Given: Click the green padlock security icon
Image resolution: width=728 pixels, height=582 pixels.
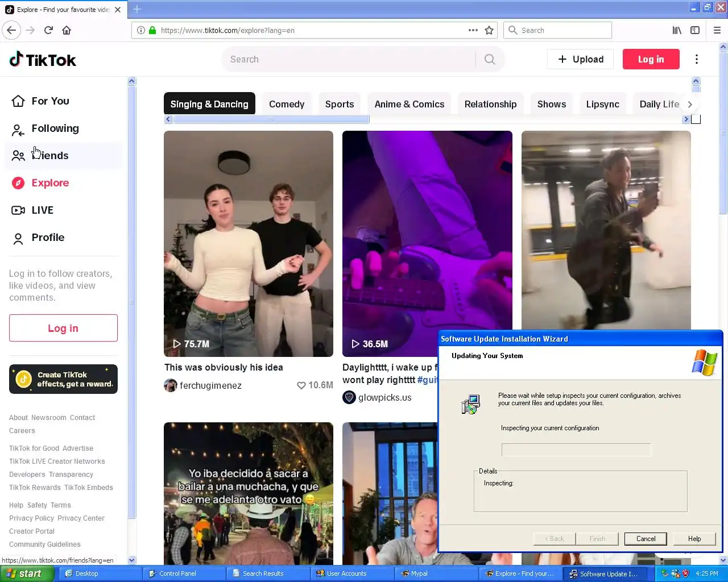Looking at the screenshot, I should pos(152,30).
